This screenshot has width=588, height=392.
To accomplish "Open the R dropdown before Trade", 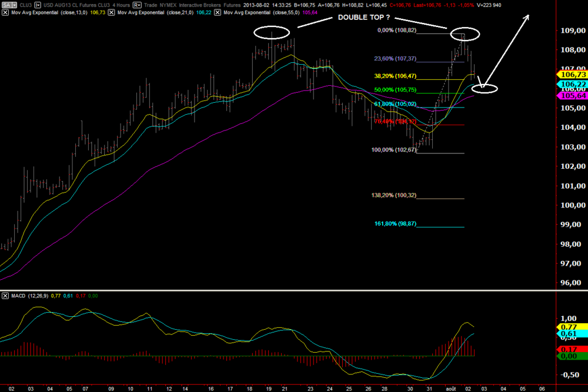I will pos(137,5).
